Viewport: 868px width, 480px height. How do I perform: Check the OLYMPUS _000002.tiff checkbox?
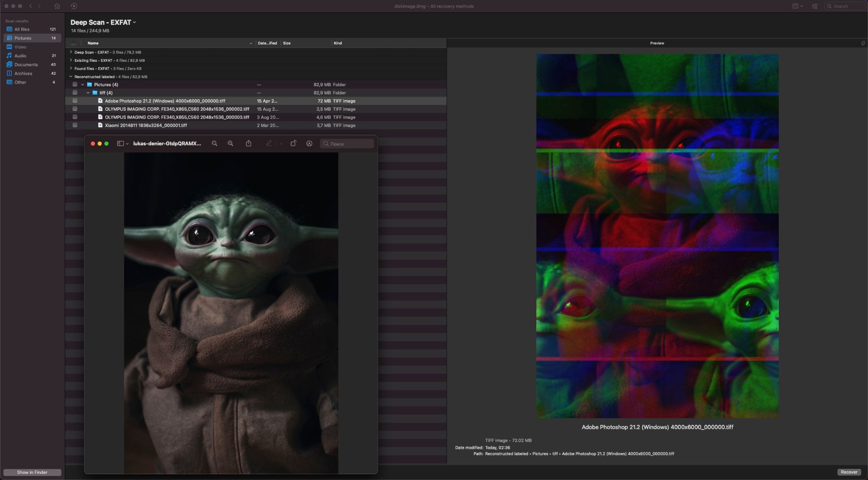(x=75, y=109)
